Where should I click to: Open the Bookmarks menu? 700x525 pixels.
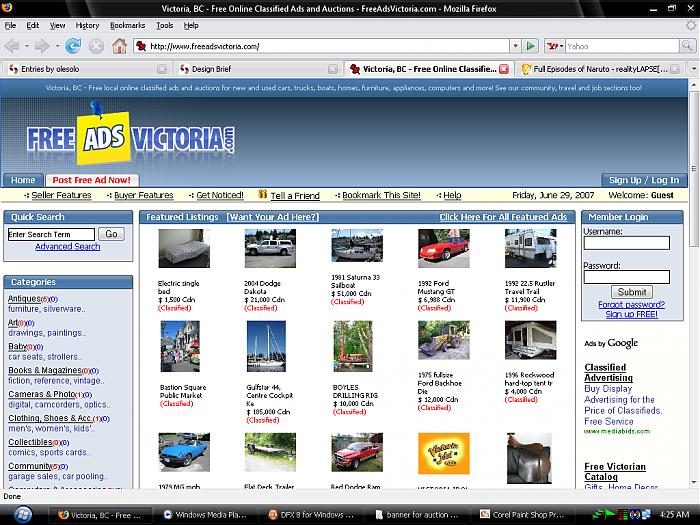tap(127, 25)
